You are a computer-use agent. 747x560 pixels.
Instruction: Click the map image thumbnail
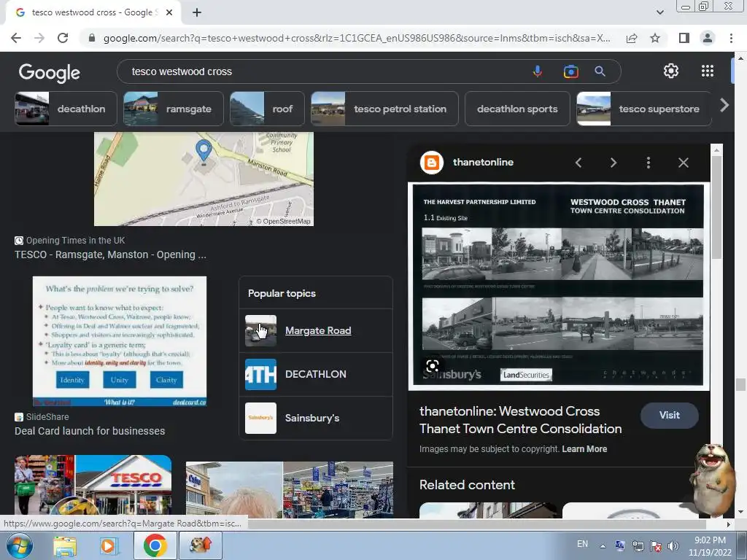[204, 179]
